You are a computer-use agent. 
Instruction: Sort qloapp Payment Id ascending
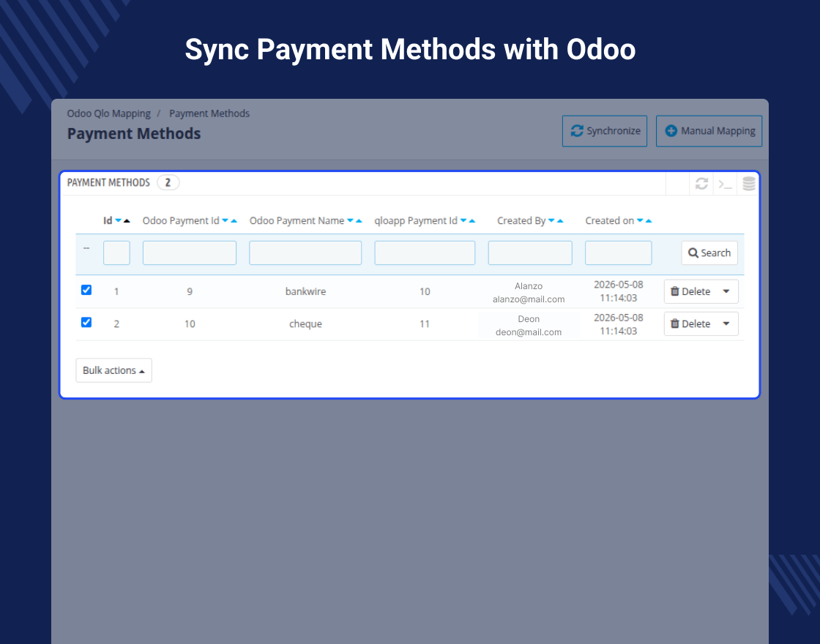472,220
